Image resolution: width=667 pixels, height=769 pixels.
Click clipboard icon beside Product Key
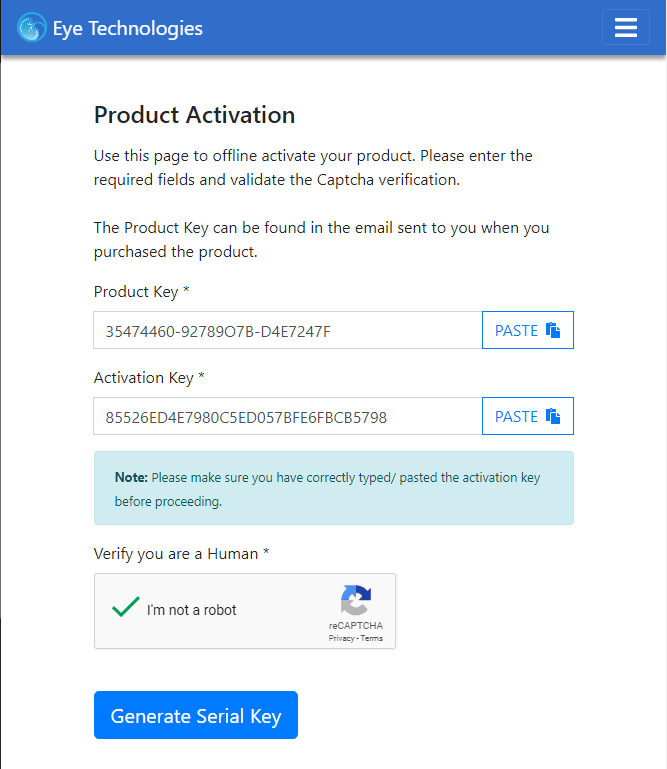click(553, 331)
